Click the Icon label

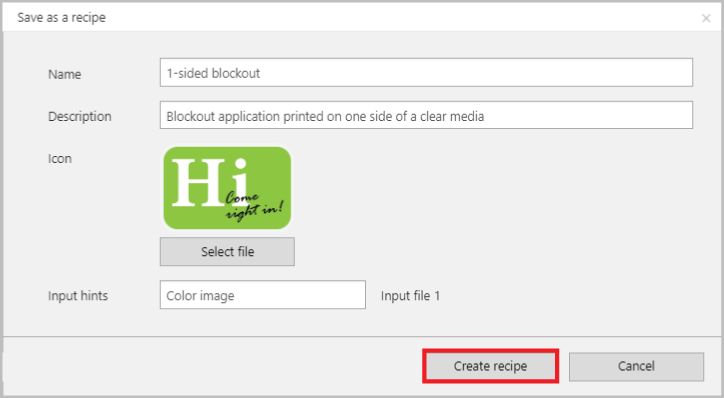60,159
